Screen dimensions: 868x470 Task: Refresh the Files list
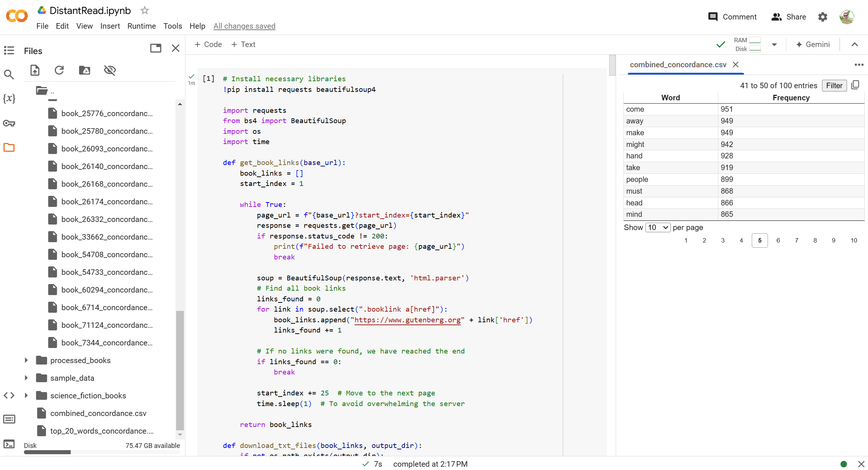click(x=59, y=70)
